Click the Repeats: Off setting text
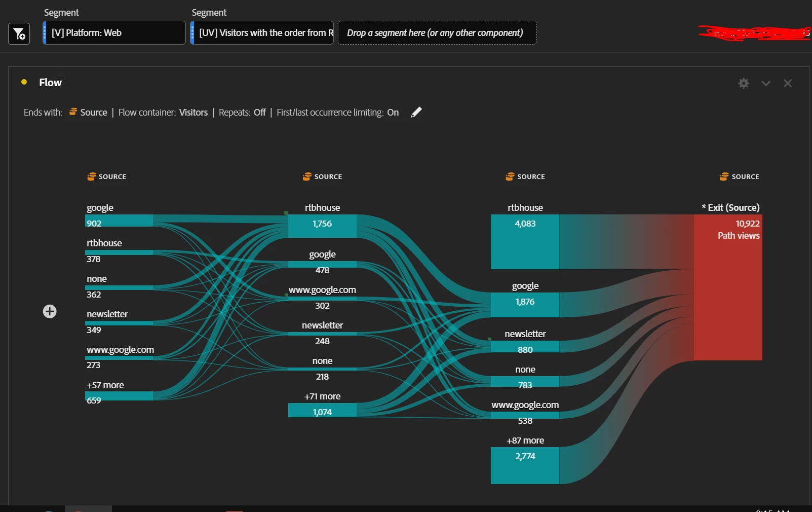The image size is (812, 512). pyautogui.click(x=242, y=112)
